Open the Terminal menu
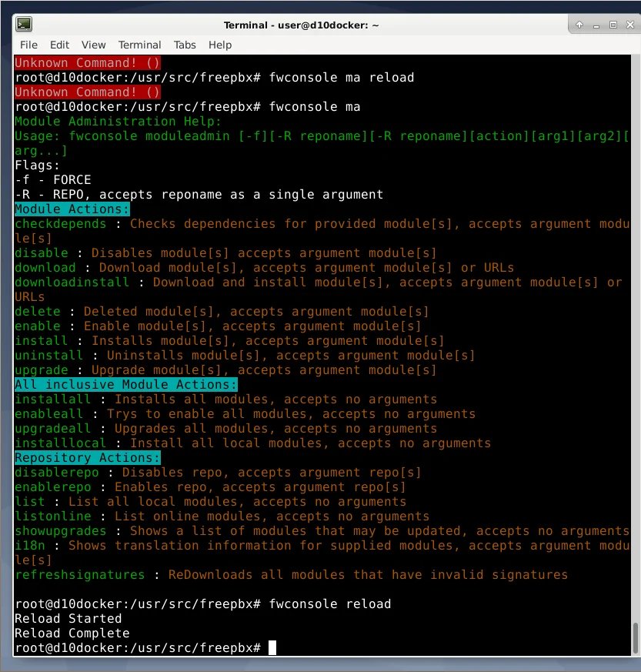641x672 pixels. (x=139, y=45)
